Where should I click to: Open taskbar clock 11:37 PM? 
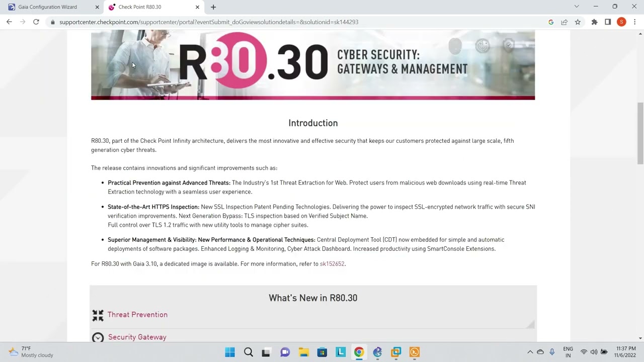(x=625, y=352)
